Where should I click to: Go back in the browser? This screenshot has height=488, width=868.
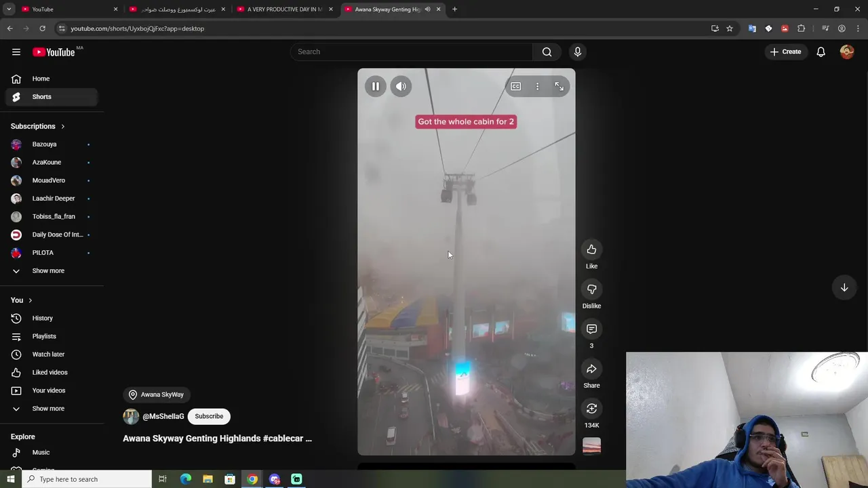click(x=9, y=28)
